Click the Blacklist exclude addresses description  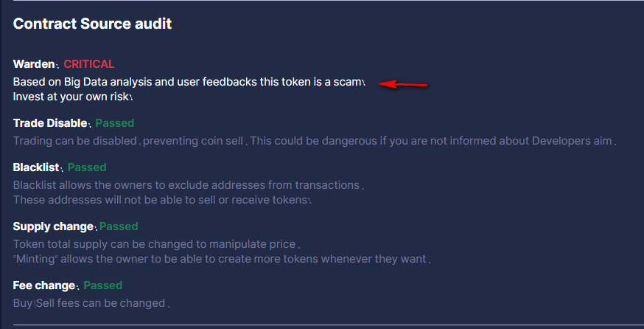point(187,185)
